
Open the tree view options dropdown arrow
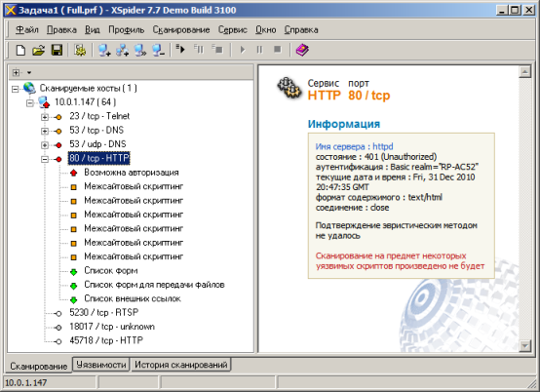click(x=29, y=73)
